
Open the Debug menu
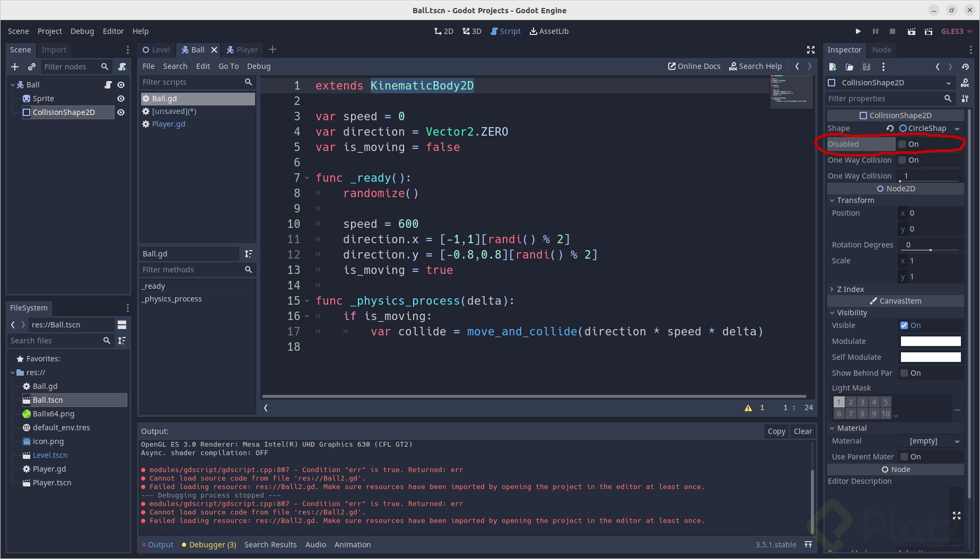click(x=258, y=66)
